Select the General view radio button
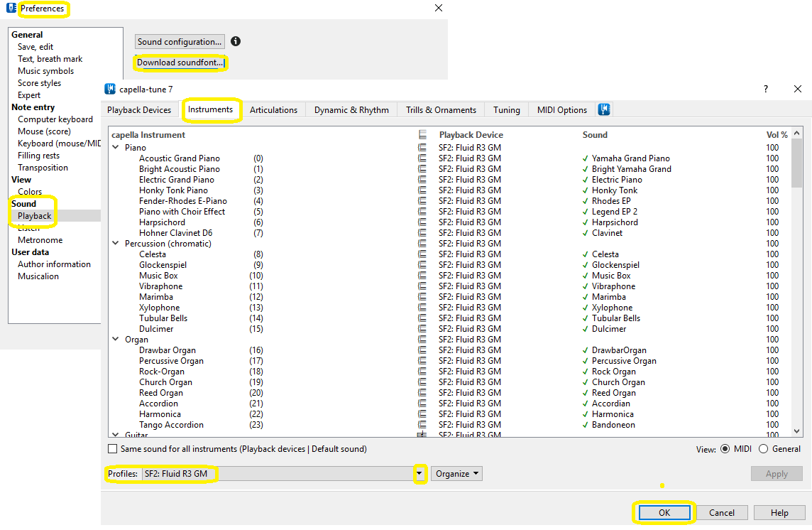The height and width of the screenshot is (530, 812). tap(763, 449)
